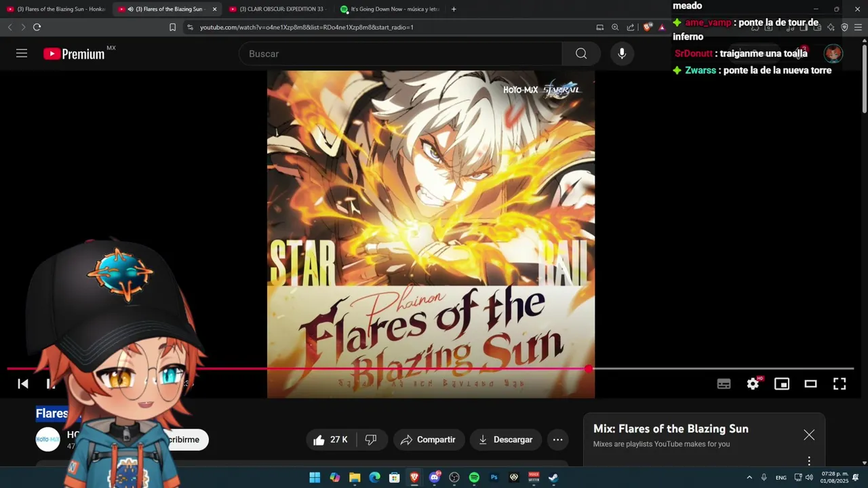Seek on the unplayed gray part of progress bar
Image resolution: width=868 pixels, height=488 pixels.
point(722,369)
